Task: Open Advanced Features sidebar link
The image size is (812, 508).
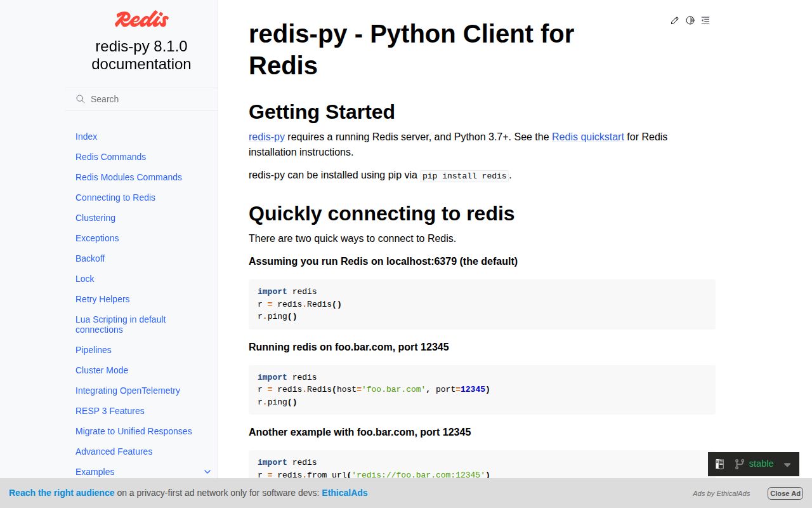Action: tap(114, 451)
